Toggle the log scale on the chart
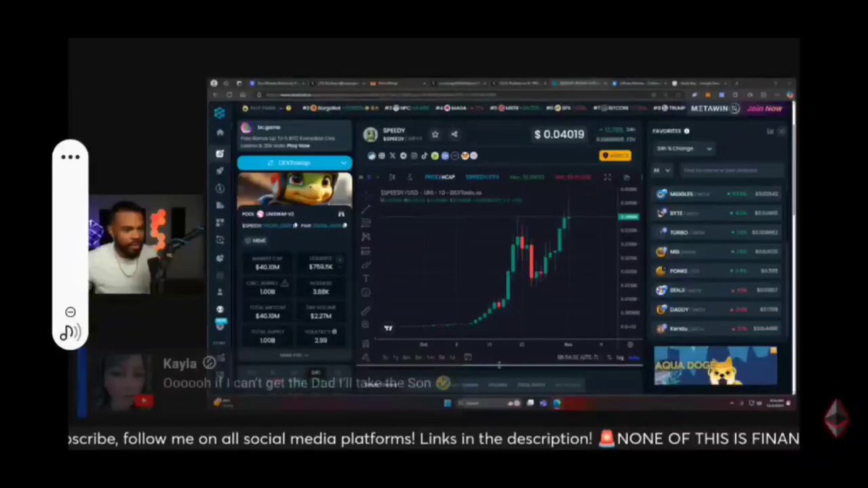The width and height of the screenshot is (868, 488). 620,357
